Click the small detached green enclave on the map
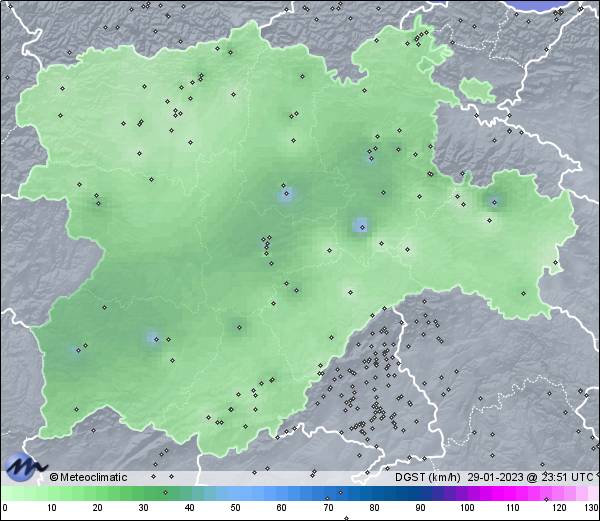 [477, 90]
